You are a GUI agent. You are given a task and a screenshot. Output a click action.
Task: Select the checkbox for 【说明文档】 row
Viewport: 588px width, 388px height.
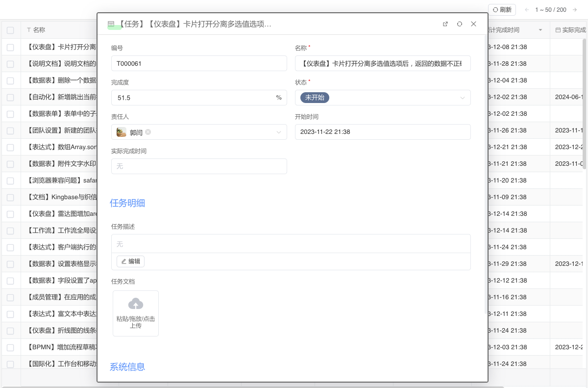[x=10, y=63]
